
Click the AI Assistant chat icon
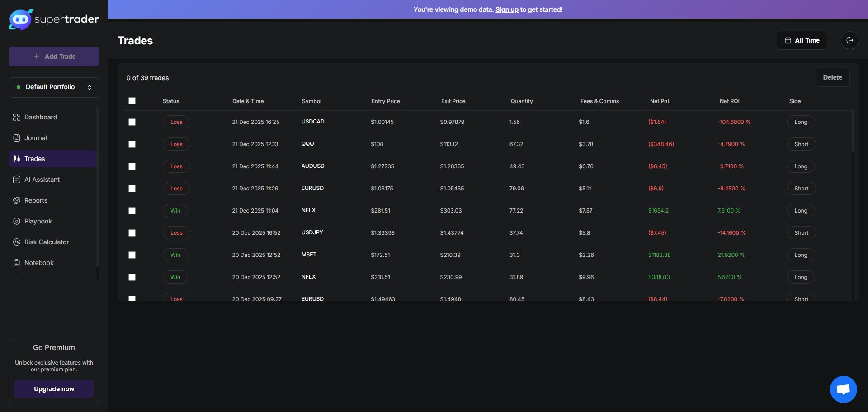[x=17, y=180]
